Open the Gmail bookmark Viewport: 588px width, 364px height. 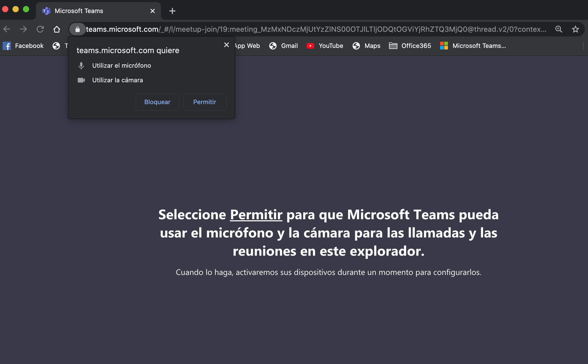[x=284, y=46]
